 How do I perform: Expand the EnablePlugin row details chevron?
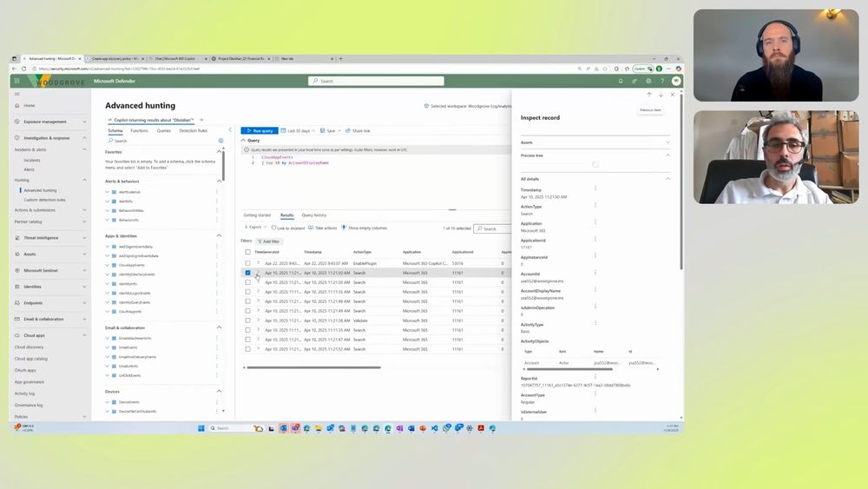point(258,263)
